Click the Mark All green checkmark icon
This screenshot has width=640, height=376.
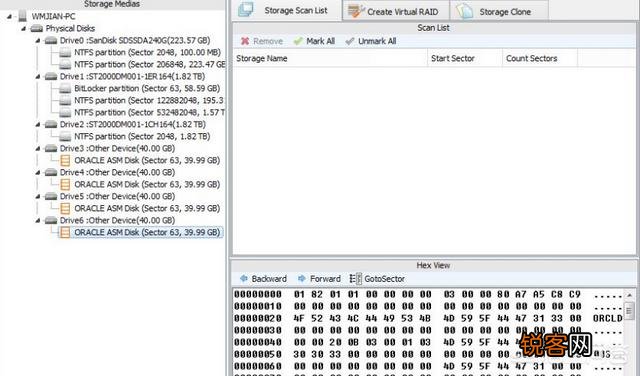coord(298,41)
